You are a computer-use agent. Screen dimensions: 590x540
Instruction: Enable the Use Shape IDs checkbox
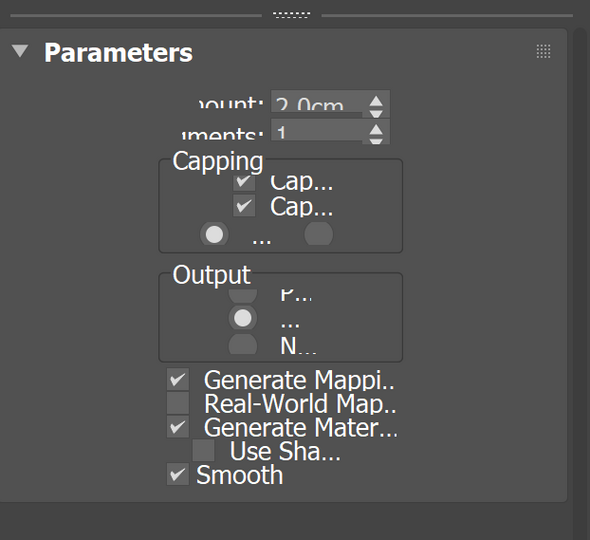point(204,450)
